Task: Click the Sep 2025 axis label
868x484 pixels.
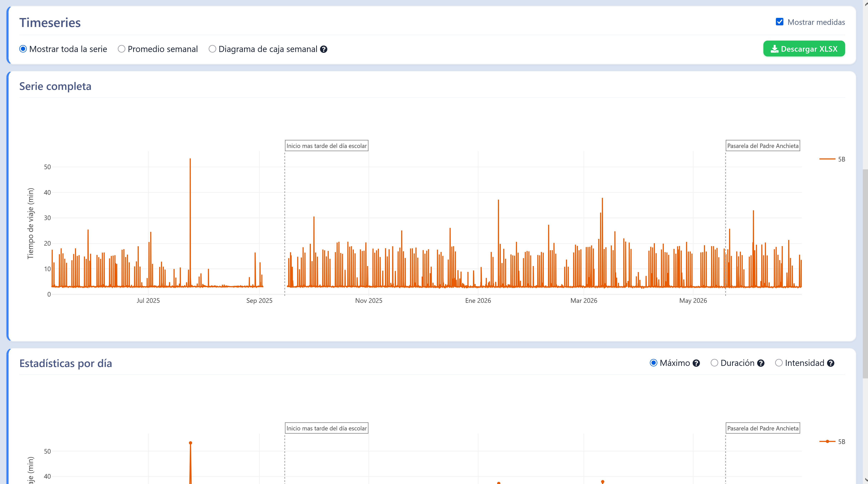Action: 259,301
